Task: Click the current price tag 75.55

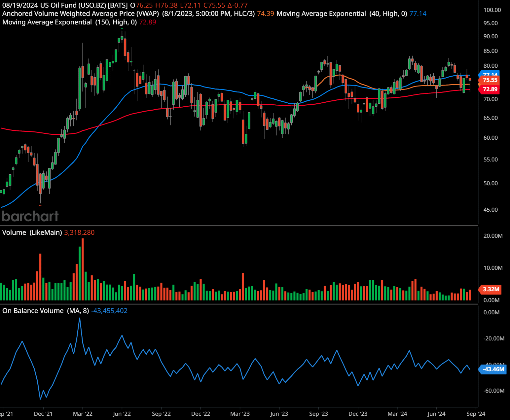Action: tap(490, 80)
